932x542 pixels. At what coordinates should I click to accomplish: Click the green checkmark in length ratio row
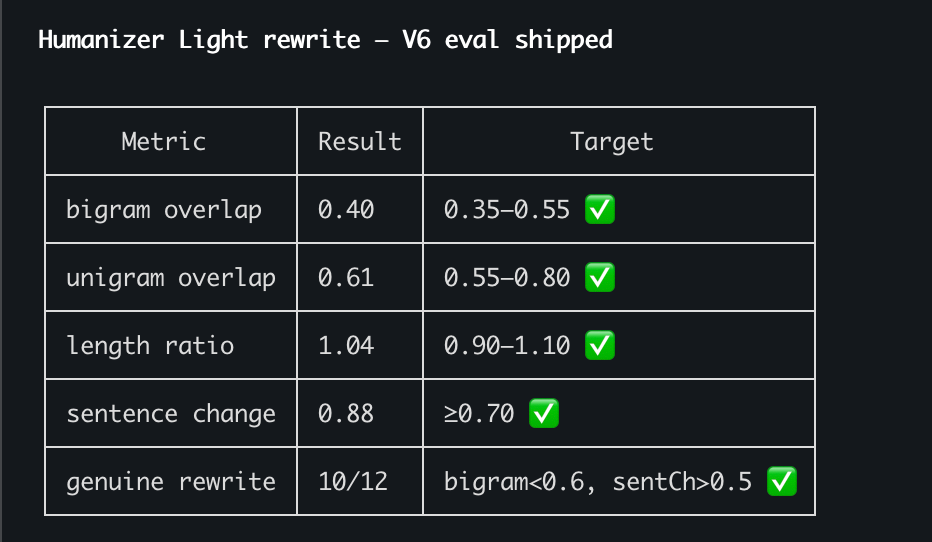tap(600, 345)
